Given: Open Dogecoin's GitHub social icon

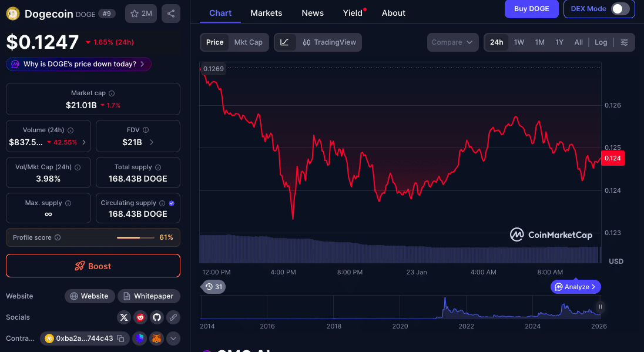Looking at the screenshot, I should pyautogui.click(x=157, y=317).
